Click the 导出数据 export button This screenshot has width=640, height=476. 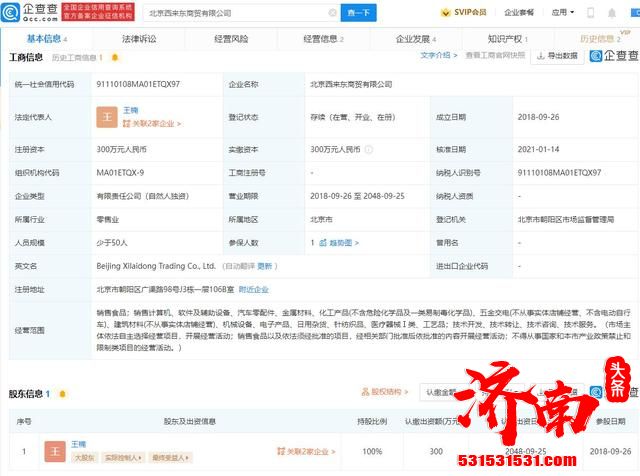tap(557, 56)
